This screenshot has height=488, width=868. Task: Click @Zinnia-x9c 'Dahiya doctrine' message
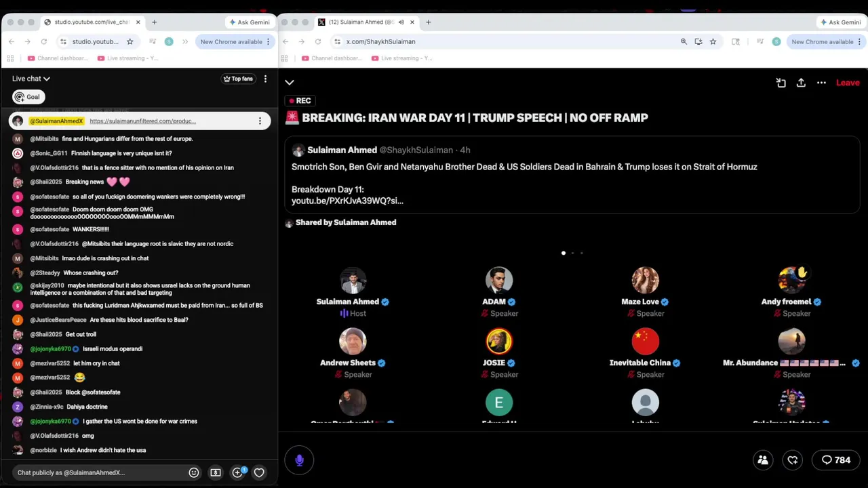(x=87, y=407)
